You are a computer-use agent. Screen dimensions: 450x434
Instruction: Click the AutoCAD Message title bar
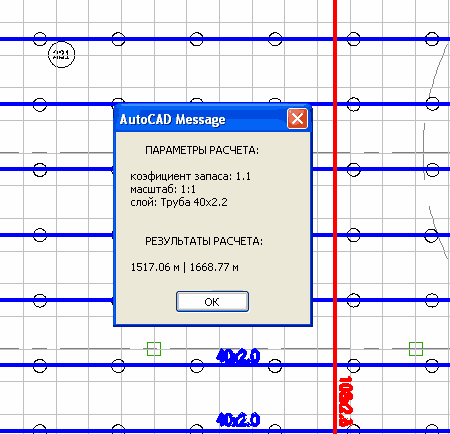click(200, 119)
